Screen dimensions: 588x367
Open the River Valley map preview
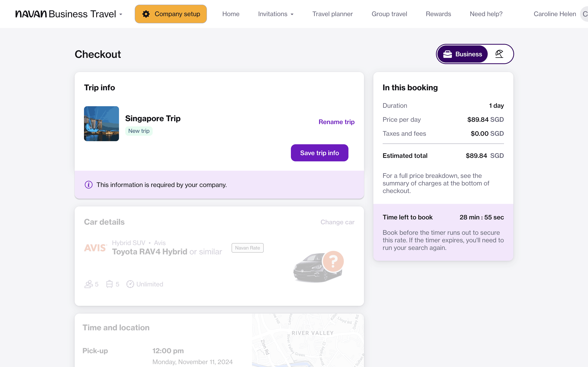pyautogui.click(x=308, y=340)
